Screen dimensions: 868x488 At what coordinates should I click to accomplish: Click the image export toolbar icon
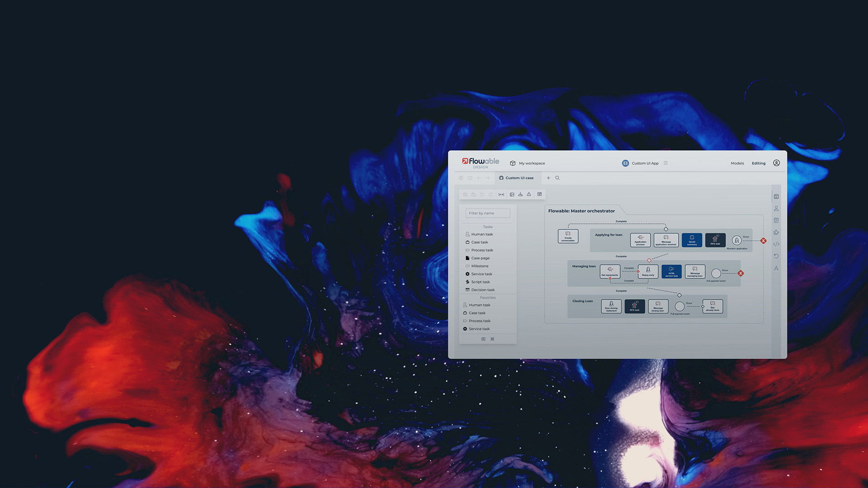coord(512,194)
